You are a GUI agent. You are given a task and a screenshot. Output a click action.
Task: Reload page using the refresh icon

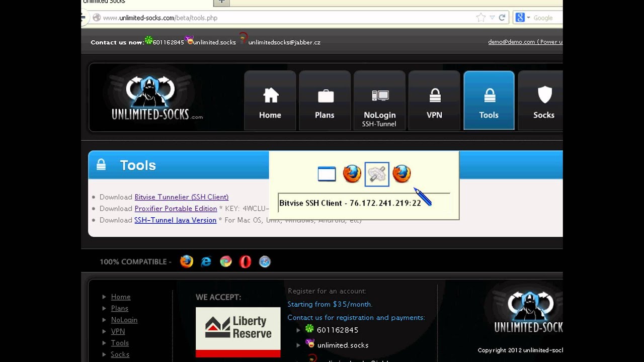click(x=502, y=18)
